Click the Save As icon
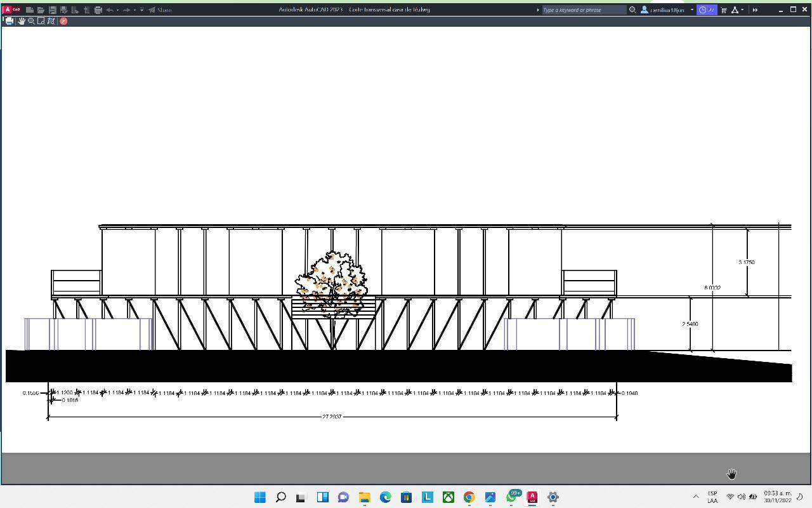The image size is (812, 508). pos(63,10)
